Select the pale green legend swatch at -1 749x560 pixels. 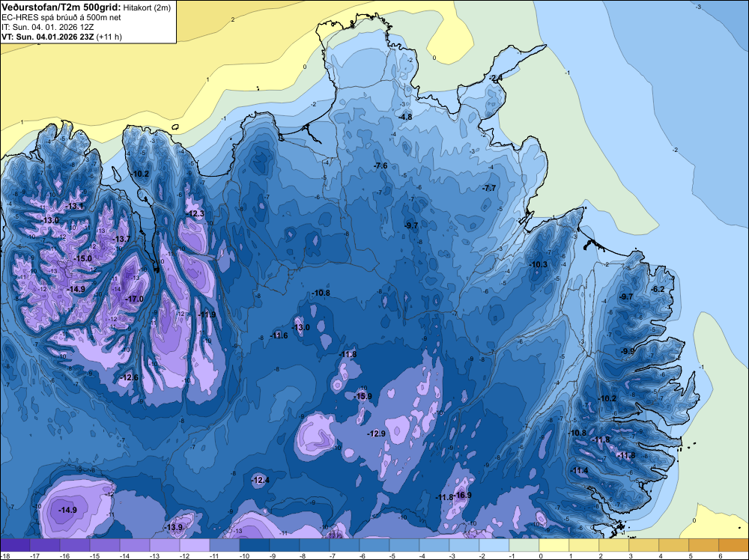pyautogui.click(x=524, y=545)
